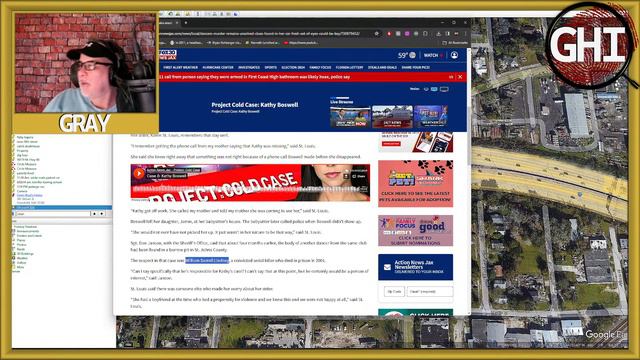Select first Circle Measure item in places list
Image resolution: width=640 pixels, height=360 pixels.
27,164
